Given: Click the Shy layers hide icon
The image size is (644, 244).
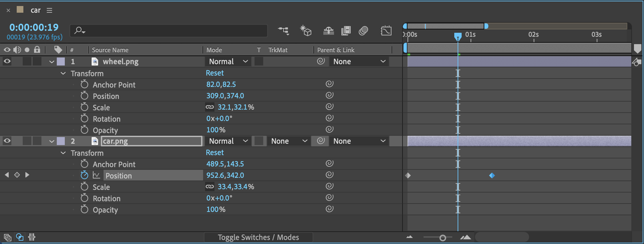Looking at the screenshot, I should pos(328,31).
